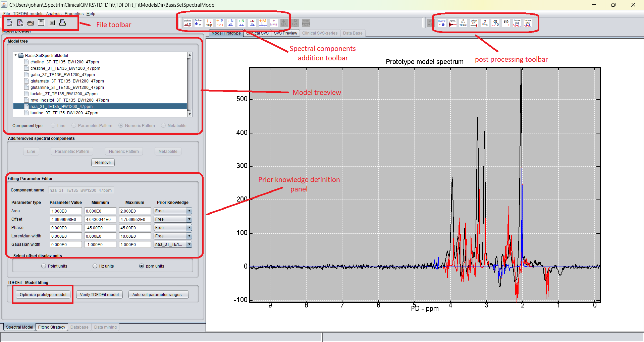The width and height of the screenshot is (644, 342).
Task: Select Hz units for offset display
Action: point(95,266)
